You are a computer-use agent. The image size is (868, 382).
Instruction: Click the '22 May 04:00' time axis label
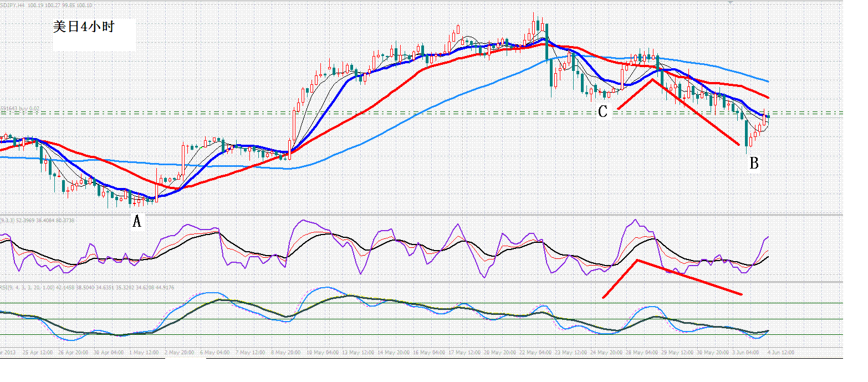(x=535, y=353)
